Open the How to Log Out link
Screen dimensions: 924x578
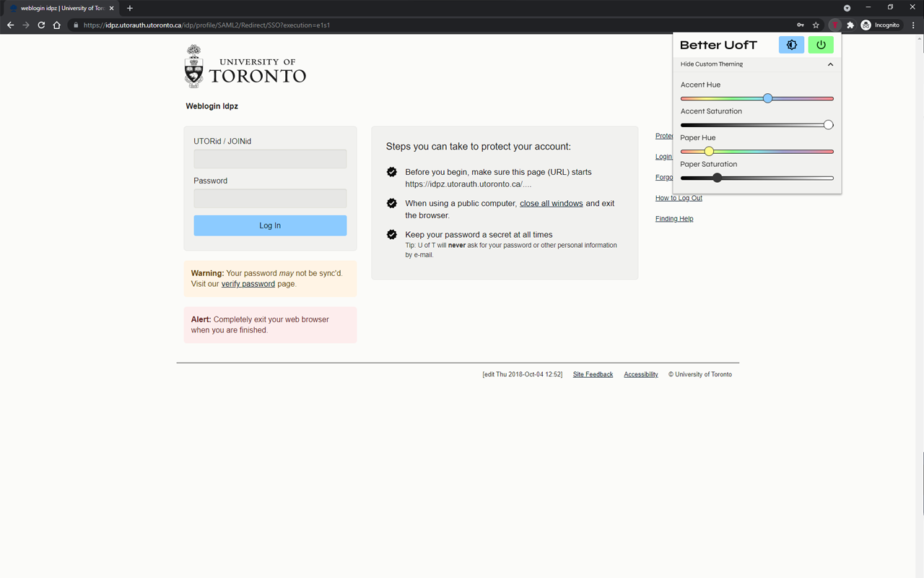[x=679, y=198]
